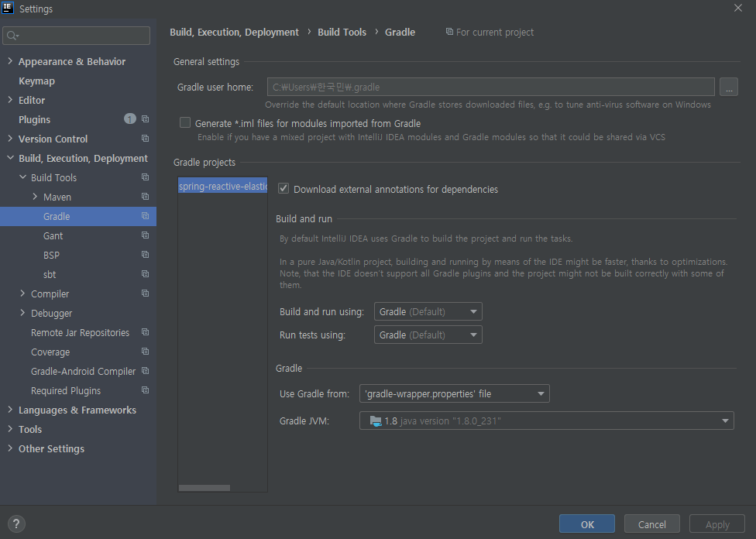Screen dimensions: 756x539
Task: Focus the settings search field
Action: (x=76, y=36)
